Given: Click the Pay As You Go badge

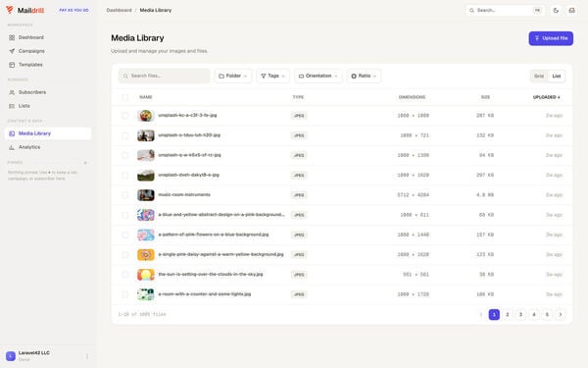Looking at the screenshot, I should pyautogui.click(x=73, y=10).
